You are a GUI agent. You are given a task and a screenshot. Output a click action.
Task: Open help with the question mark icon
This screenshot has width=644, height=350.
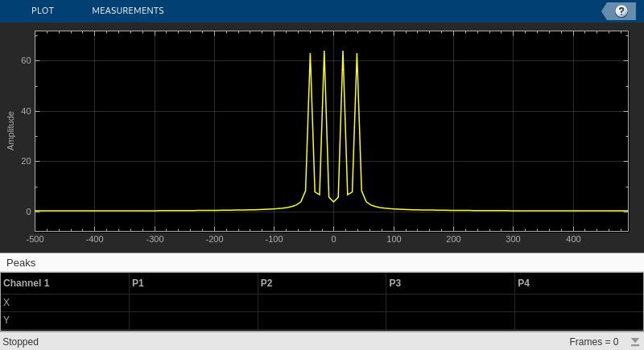(x=621, y=11)
